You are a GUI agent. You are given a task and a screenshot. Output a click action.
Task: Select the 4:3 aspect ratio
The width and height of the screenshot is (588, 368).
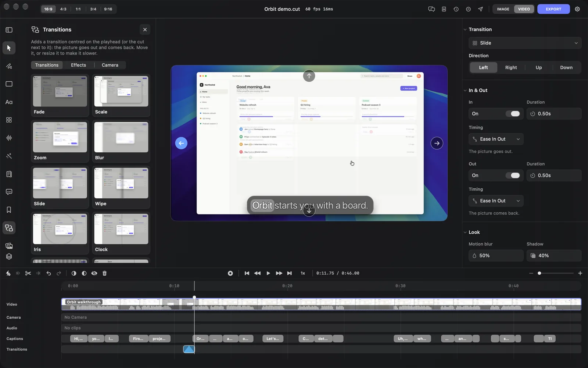63,9
